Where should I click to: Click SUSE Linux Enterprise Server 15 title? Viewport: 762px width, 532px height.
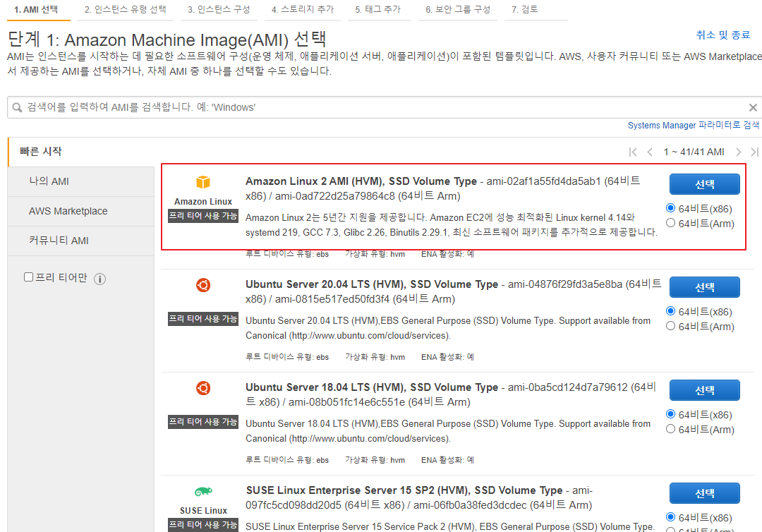(x=404, y=490)
